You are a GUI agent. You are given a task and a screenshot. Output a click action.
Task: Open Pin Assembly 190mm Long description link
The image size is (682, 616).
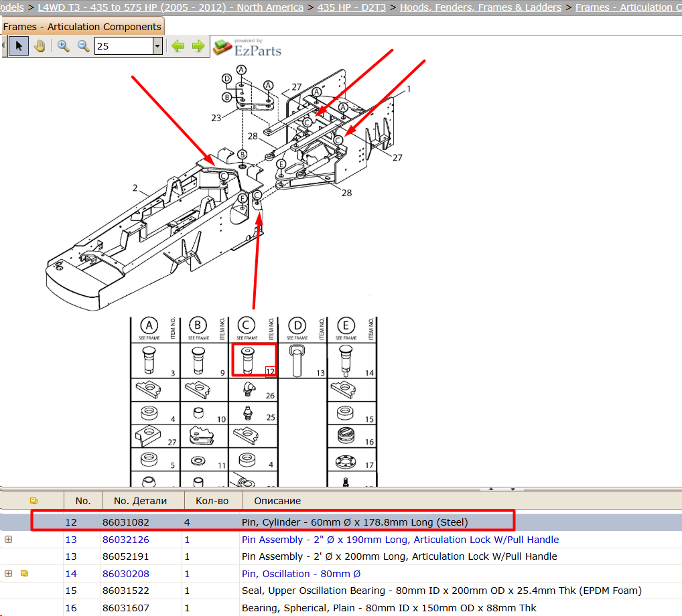click(x=400, y=540)
